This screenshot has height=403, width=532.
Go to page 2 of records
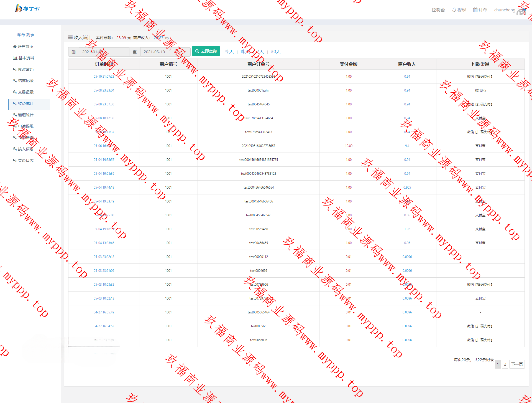pyautogui.click(x=505, y=364)
